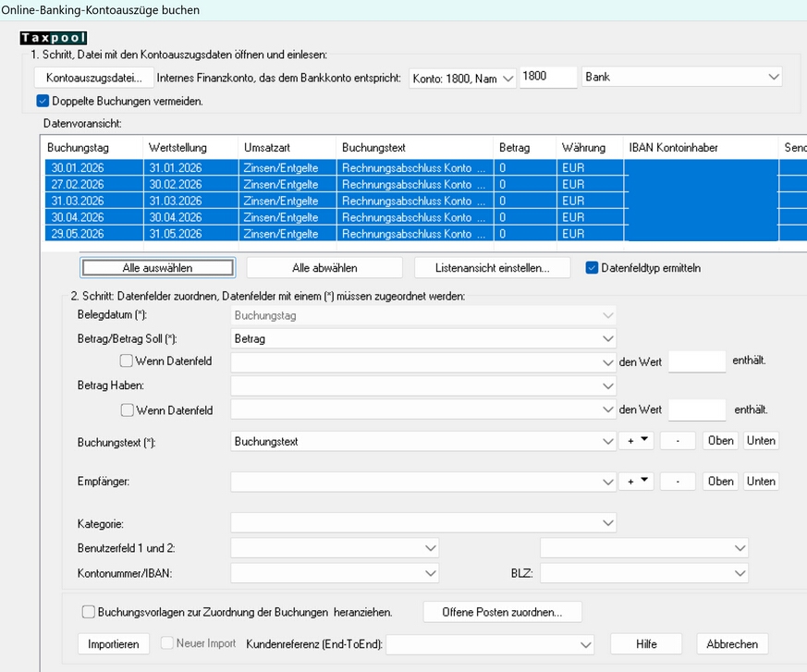This screenshot has height=672, width=807.
Task: Click the Abbrechen button
Action: point(732,643)
